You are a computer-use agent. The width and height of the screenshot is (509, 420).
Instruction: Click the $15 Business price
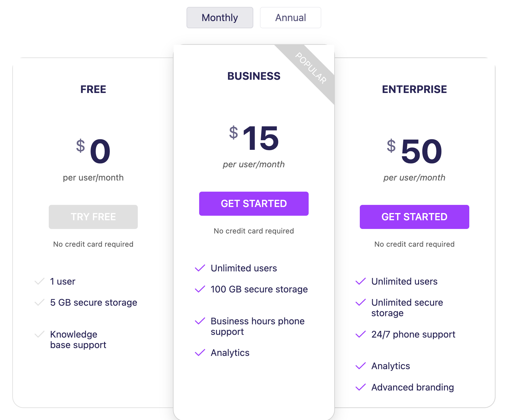261,138
